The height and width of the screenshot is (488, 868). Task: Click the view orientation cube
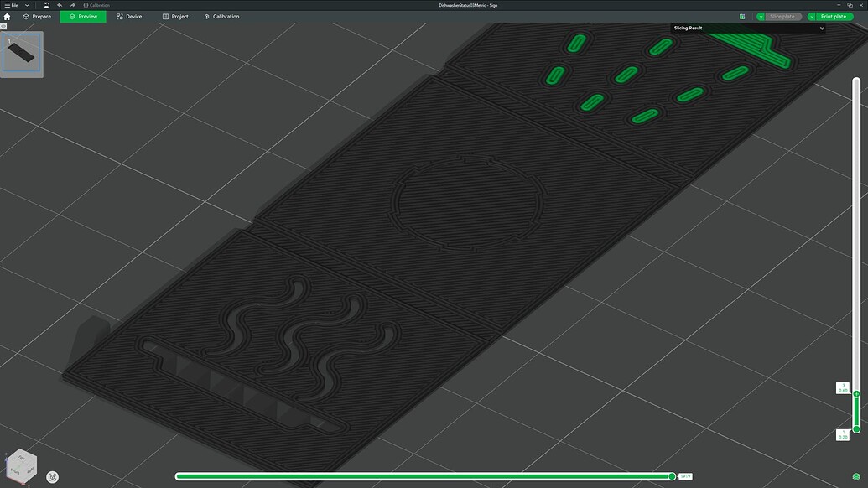[x=21, y=465]
